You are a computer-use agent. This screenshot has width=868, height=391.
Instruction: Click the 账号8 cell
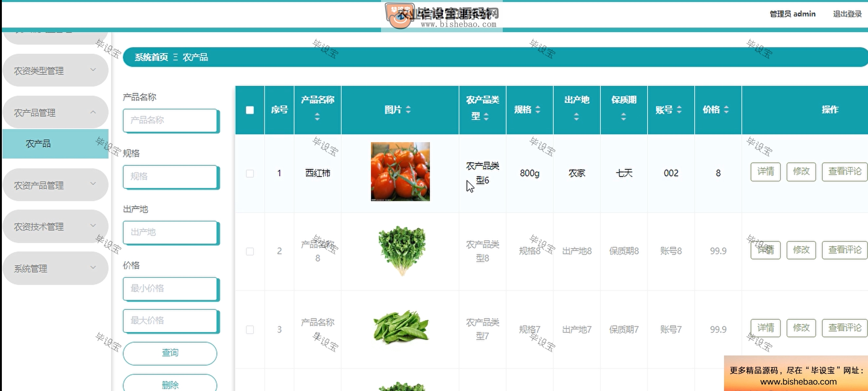(671, 251)
